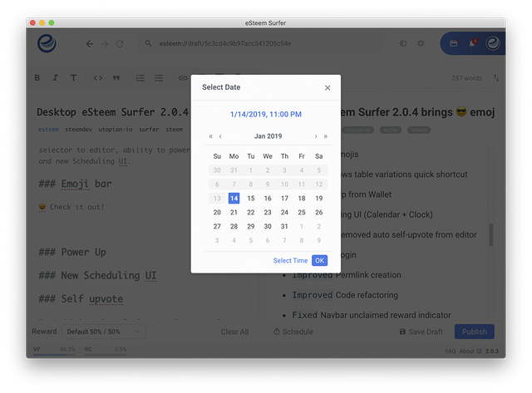Insert blockquote with quote icon

click(x=116, y=78)
